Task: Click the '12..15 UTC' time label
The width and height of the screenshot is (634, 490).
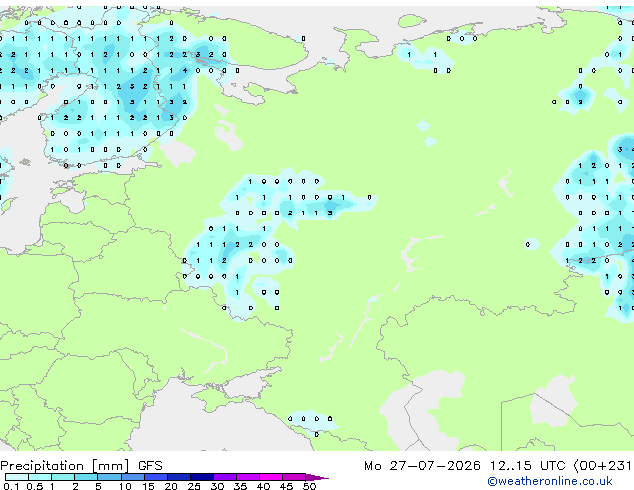Action: pos(527,466)
